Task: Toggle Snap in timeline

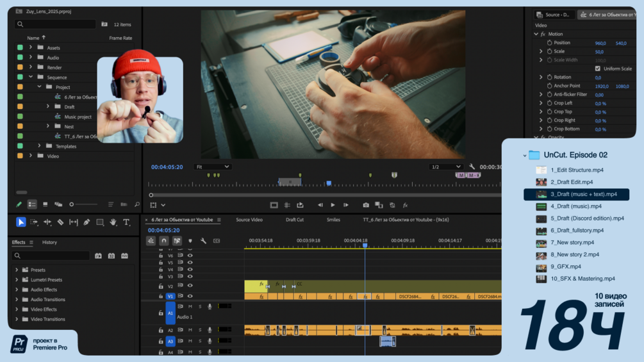Action: [x=164, y=241]
